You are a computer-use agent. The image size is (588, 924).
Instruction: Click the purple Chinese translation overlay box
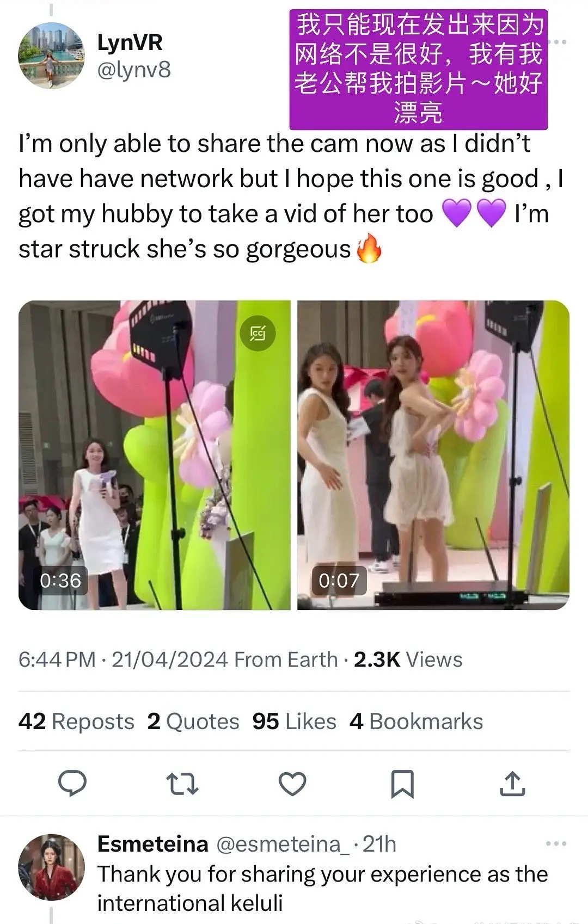point(418,70)
